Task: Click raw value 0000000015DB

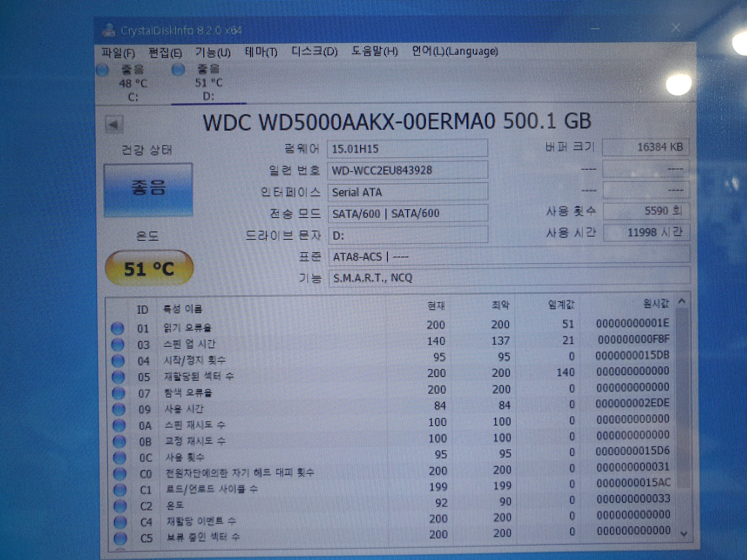Action: pos(633,355)
